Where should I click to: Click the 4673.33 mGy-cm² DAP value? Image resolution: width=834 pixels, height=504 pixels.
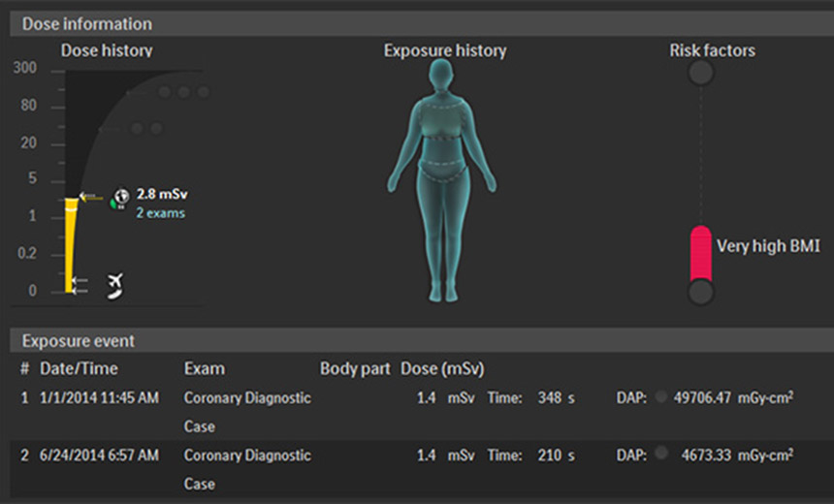tap(737, 456)
